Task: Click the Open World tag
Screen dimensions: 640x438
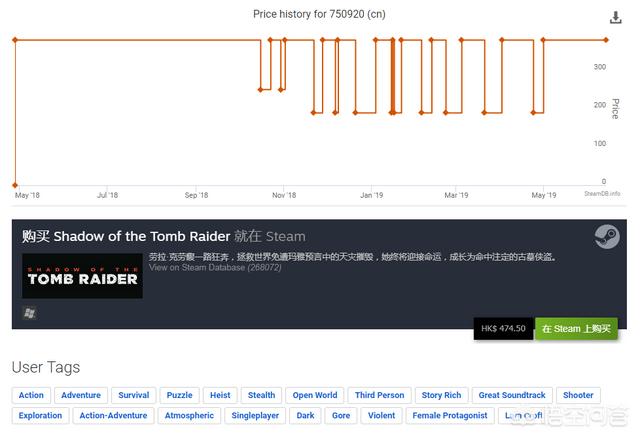Action: [x=315, y=395]
